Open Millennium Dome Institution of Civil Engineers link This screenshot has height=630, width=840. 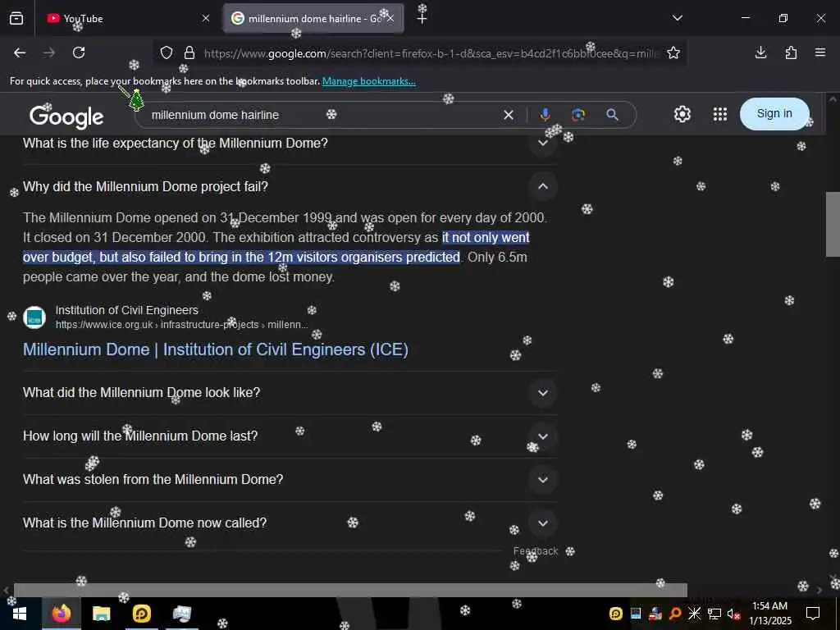click(x=216, y=349)
